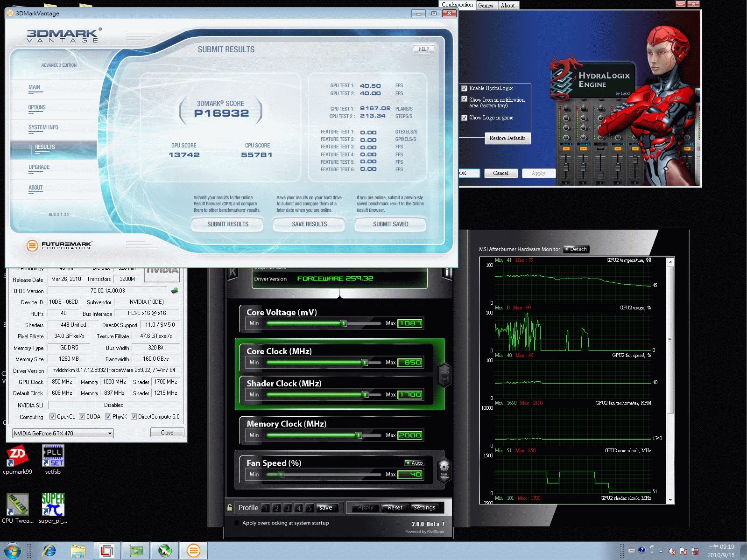Click the tray clock showing 09:19

721,551
